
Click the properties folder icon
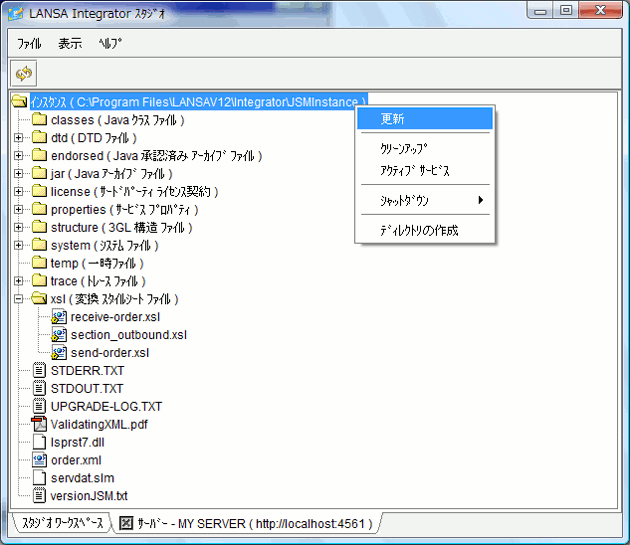[x=39, y=209]
